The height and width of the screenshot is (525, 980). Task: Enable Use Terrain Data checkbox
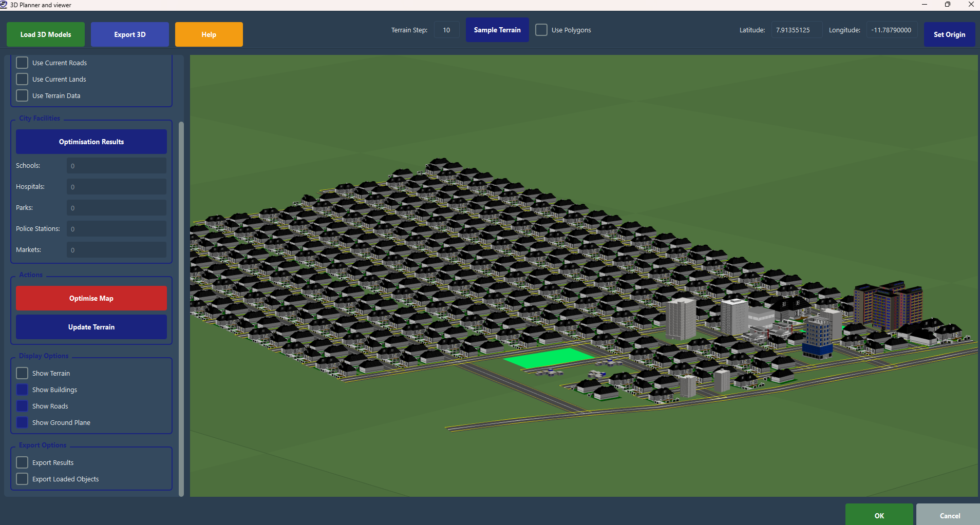[22, 95]
